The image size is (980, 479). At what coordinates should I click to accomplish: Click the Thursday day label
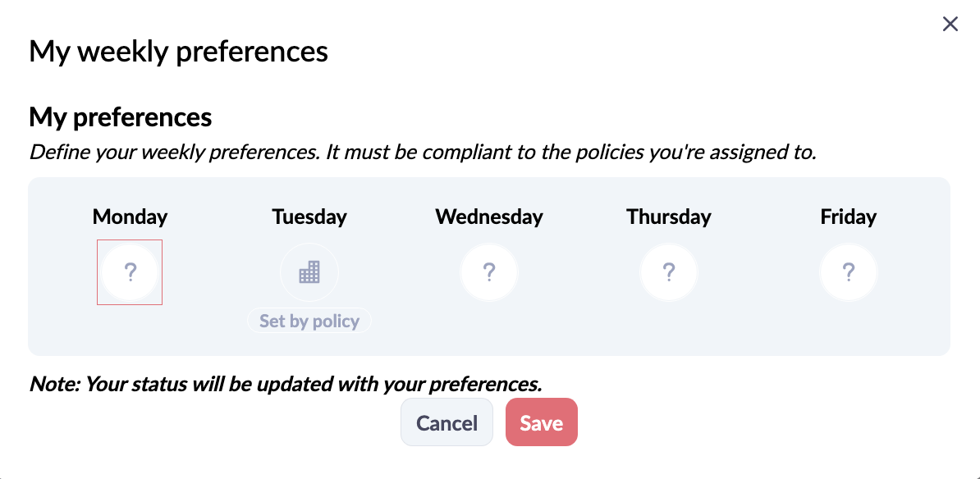coord(669,217)
